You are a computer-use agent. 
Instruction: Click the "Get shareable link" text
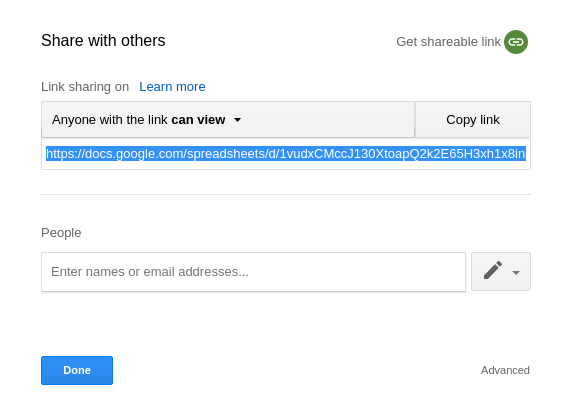[x=448, y=42]
